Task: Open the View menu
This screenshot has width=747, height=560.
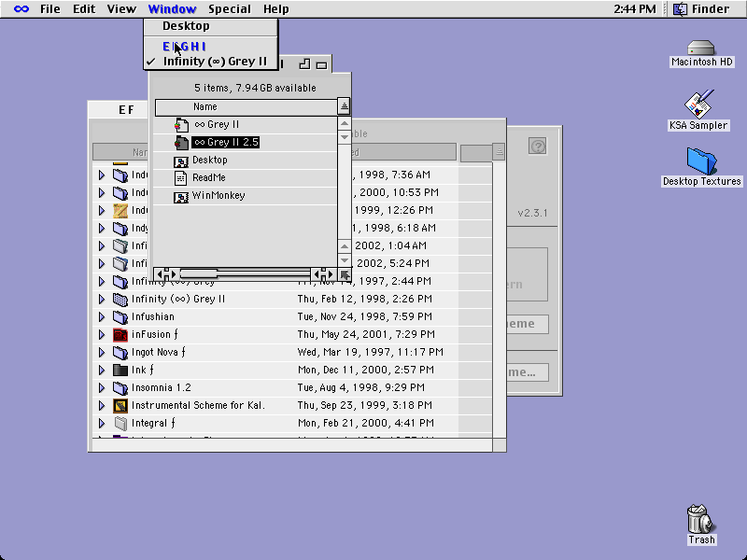Action: (x=121, y=9)
